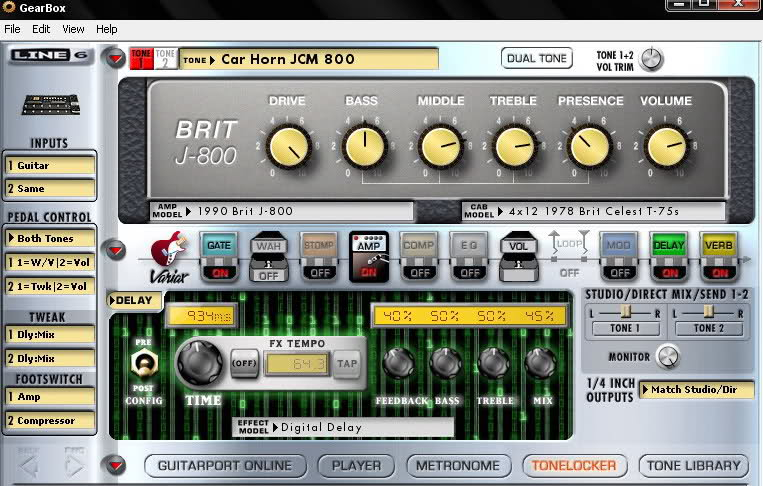The image size is (763, 486).
Task: Select the EQ block icon
Action: pos(469,246)
